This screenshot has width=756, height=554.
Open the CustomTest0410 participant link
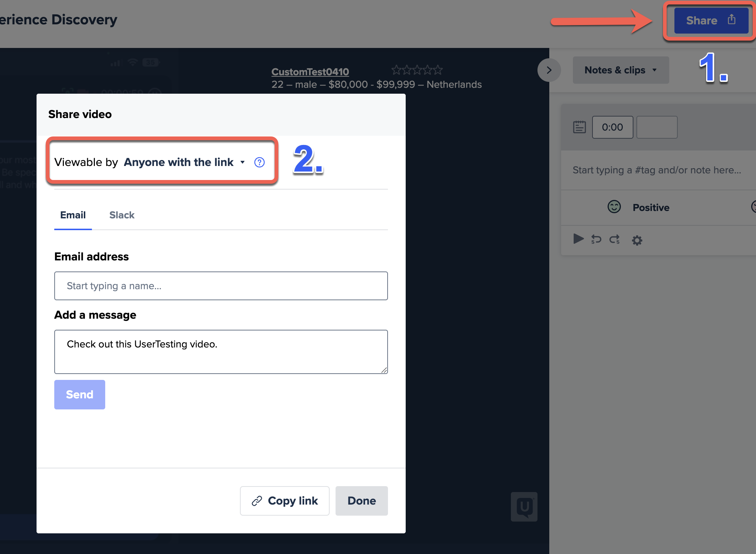coord(310,72)
